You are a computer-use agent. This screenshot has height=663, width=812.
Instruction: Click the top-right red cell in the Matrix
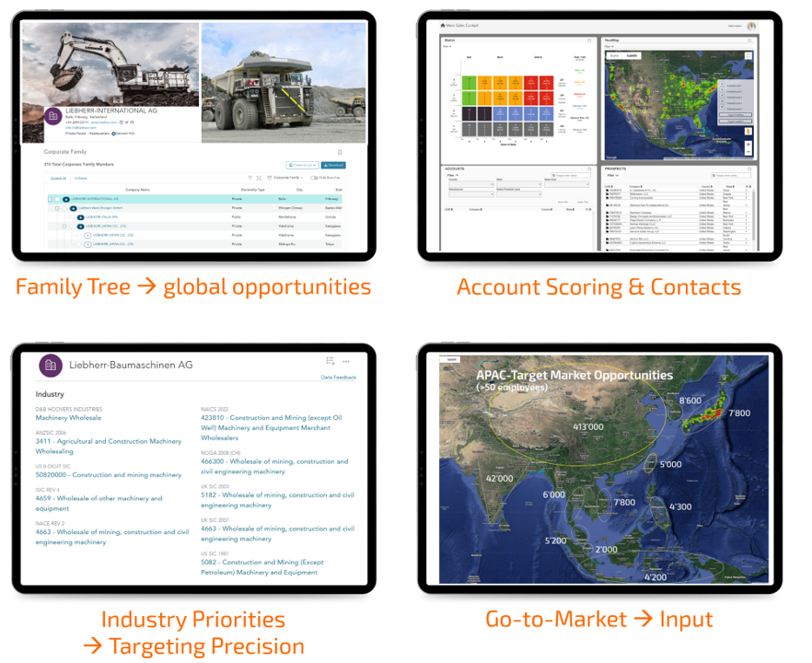pyautogui.click(x=547, y=82)
